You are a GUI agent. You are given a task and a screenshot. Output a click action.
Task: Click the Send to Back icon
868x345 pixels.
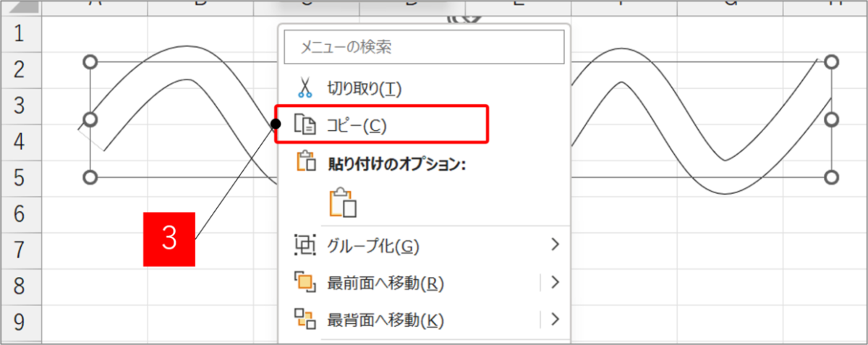[305, 318]
